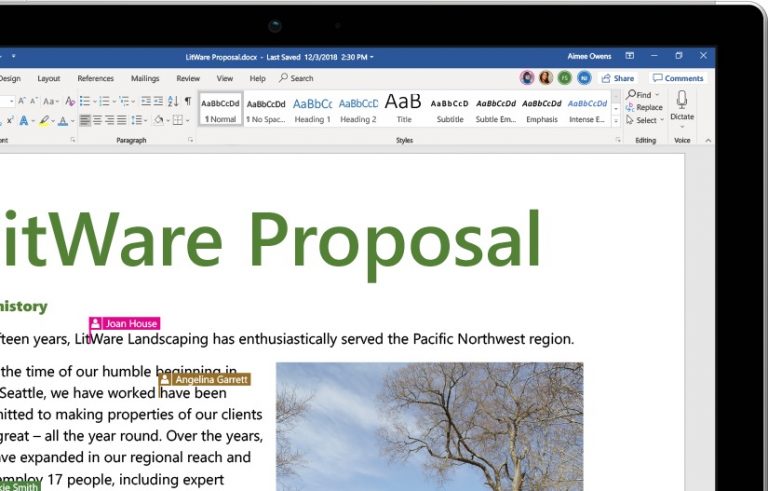This screenshot has height=491, width=768.
Task: Toggle Align Left paragraph alignment
Action: tap(85, 120)
